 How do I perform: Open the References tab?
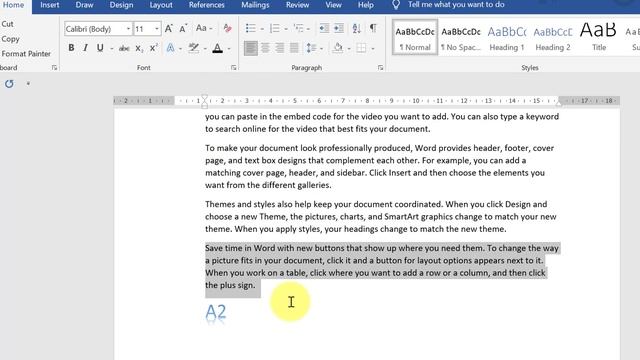pyautogui.click(x=207, y=5)
